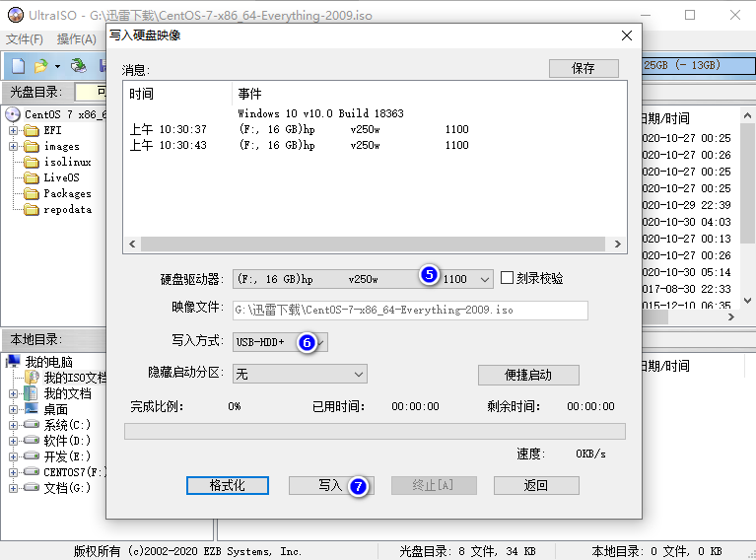756x560 pixels.
Task: Select the CentOS 7 disc root icon
Action: pyautogui.click(x=13, y=114)
